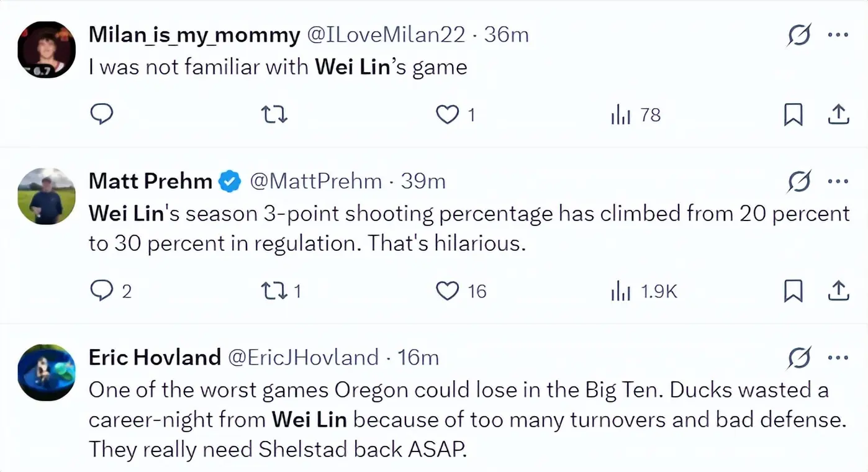Reply to Matt Prehm's tweet

(x=102, y=290)
